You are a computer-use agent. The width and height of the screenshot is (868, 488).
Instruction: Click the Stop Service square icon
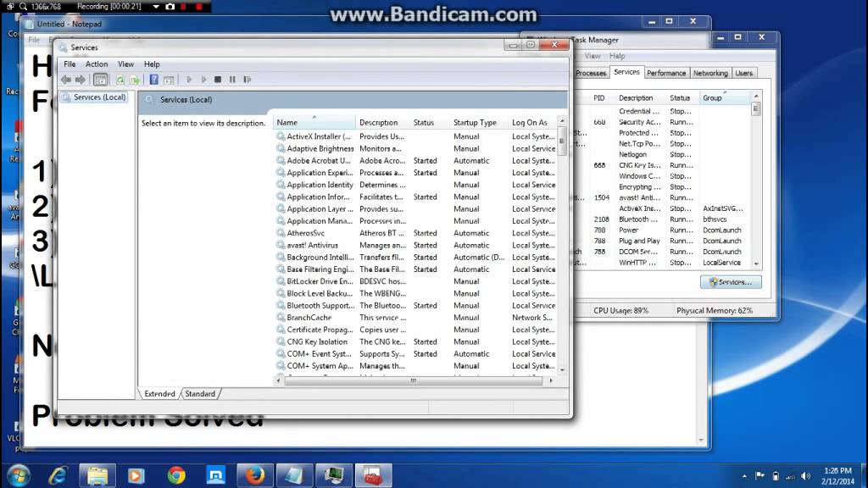coord(218,80)
